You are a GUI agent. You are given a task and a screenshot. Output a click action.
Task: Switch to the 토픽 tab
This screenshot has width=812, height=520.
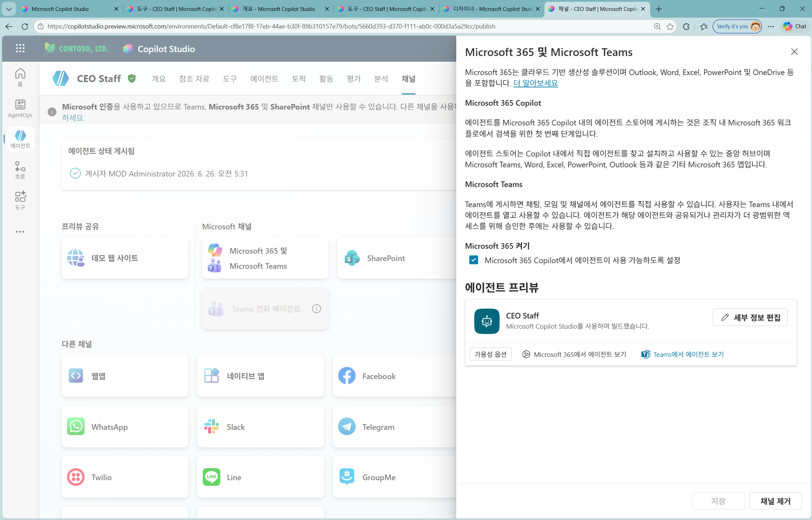pos(299,78)
